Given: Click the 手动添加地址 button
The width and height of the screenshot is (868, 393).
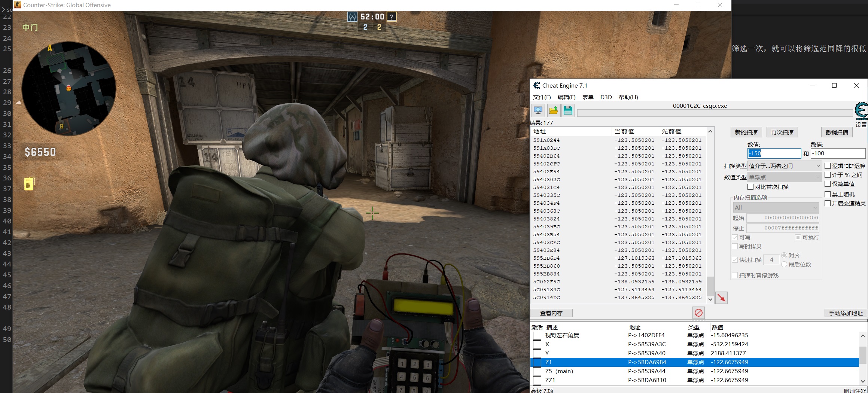Looking at the screenshot, I should pyautogui.click(x=846, y=313).
